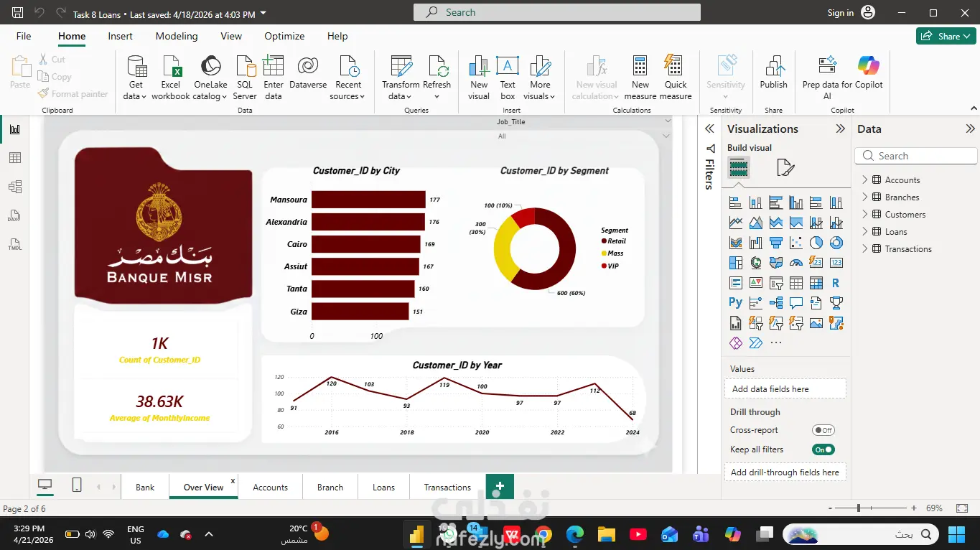Image resolution: width=980 pixels, height=550 pixels.
Task: Go to the Branch page tab
Action: point(330,487)
